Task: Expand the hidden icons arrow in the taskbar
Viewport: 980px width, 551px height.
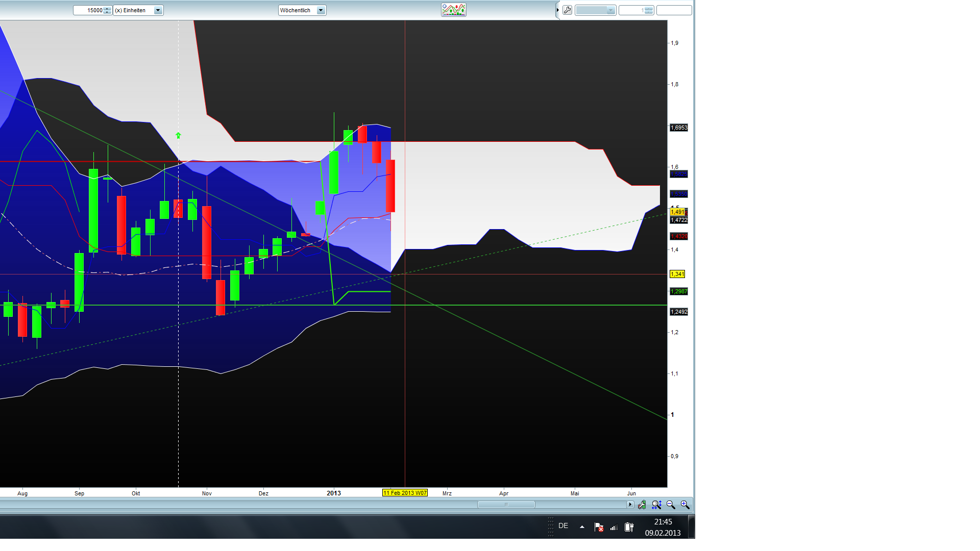Action: pos(582,526)
